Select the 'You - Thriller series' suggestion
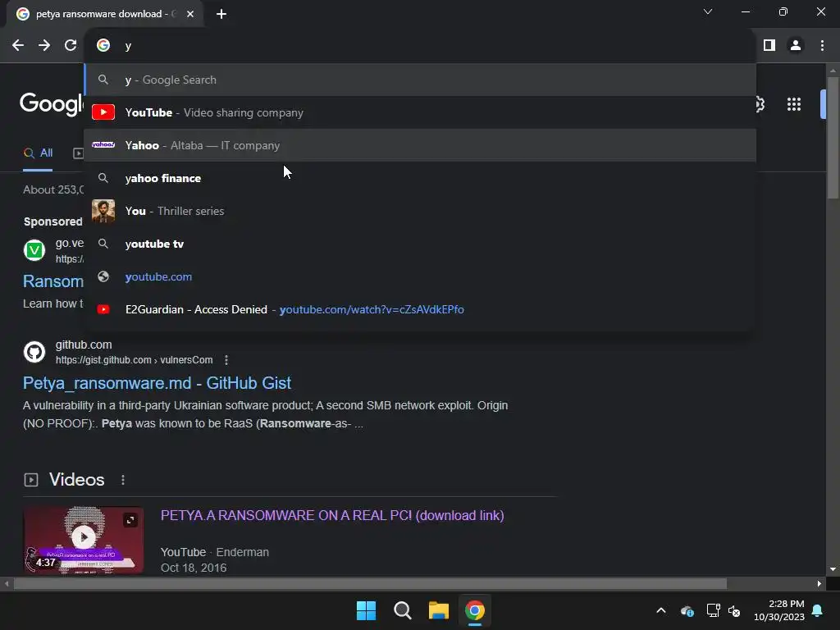This screenshot has width=840, height=630. (x=420, y=211)
